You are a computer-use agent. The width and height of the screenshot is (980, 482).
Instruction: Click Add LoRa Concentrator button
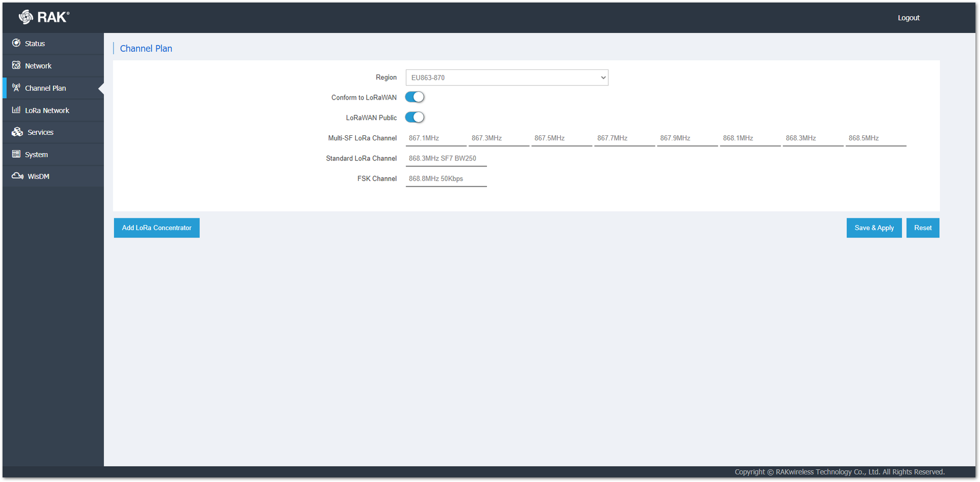[157, 228]
